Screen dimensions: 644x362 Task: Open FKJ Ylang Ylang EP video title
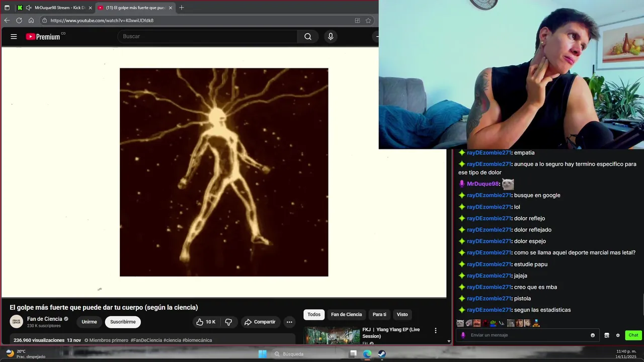[391, 333]
